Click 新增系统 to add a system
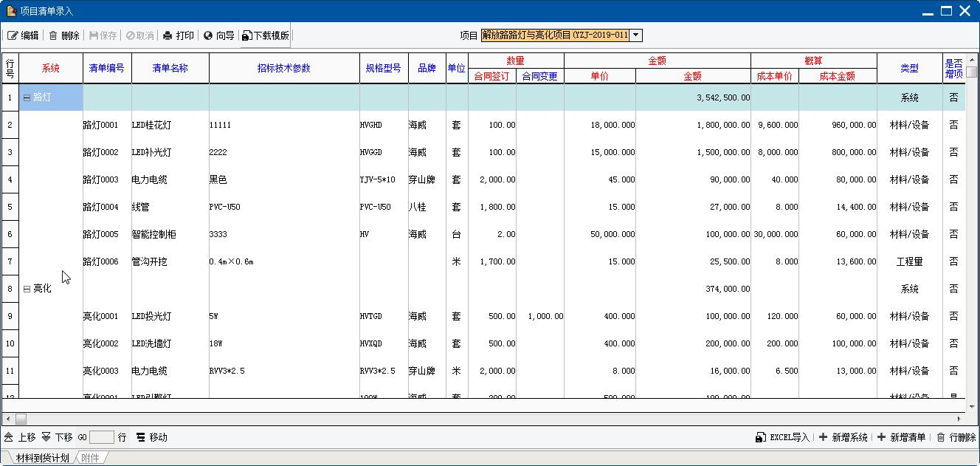The width and height of the screenshot is (980, 466). coord(824,437)
